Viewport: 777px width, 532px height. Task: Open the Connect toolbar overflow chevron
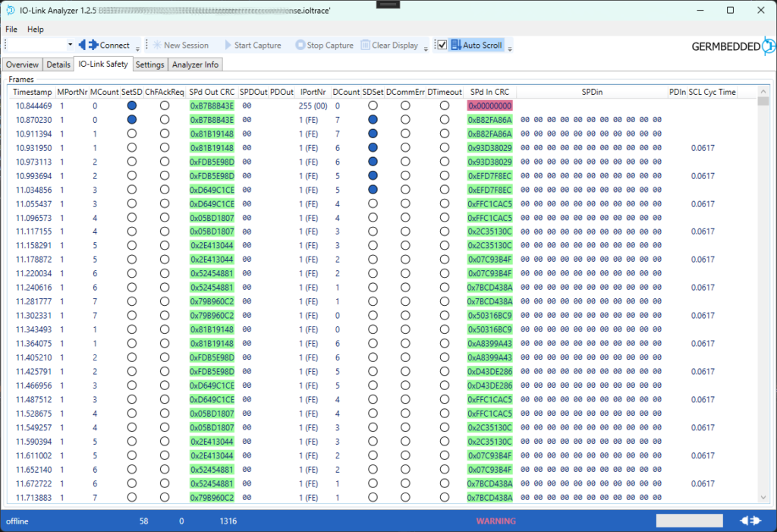[x=137, y=48]
